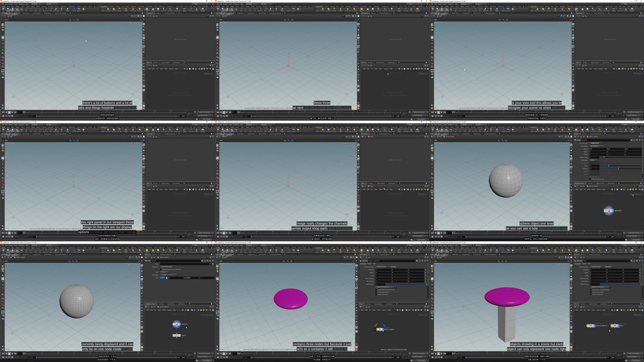The image size is (644, 362).
Task: Check Unique Points per Pole for sphere1
Action: 590,179
